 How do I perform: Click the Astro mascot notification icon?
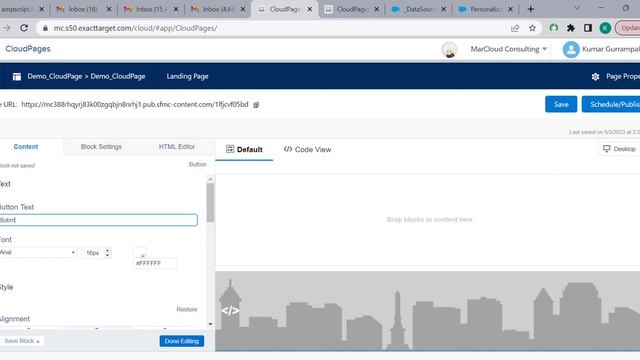coord(449,49)
